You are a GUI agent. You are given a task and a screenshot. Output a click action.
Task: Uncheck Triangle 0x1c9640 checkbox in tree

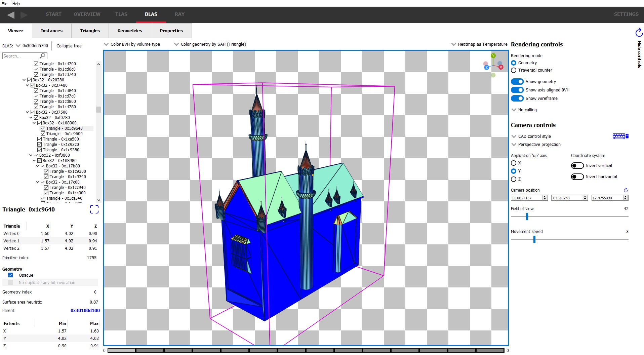43,128
